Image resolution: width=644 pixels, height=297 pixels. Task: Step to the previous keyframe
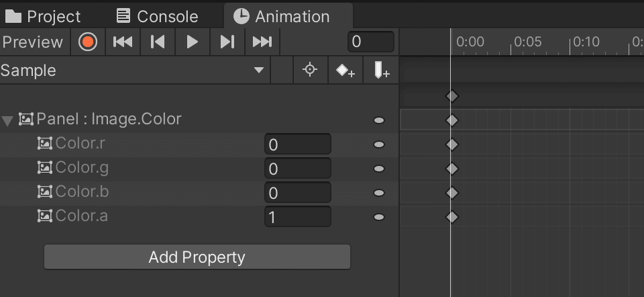(x=158, y=42)
